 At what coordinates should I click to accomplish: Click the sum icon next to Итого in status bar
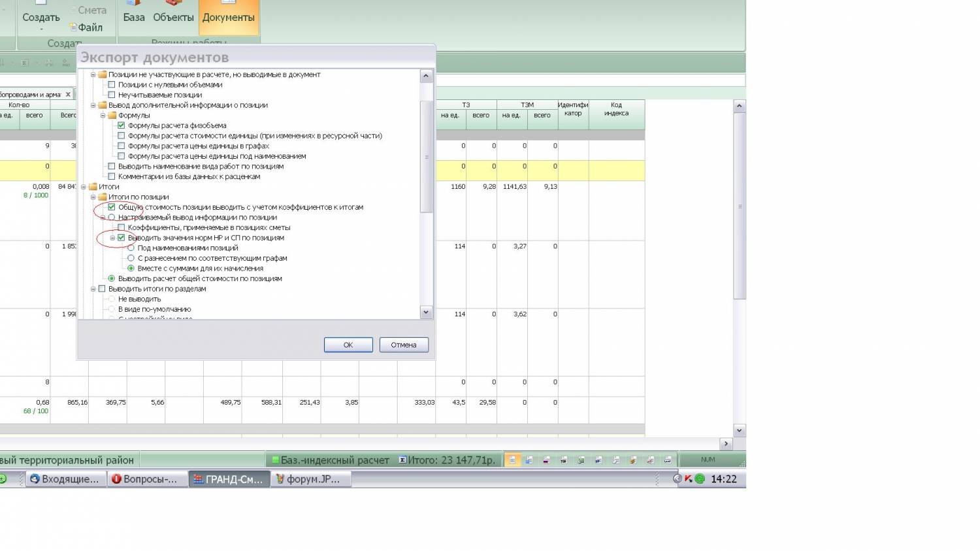tap(402, 460)
